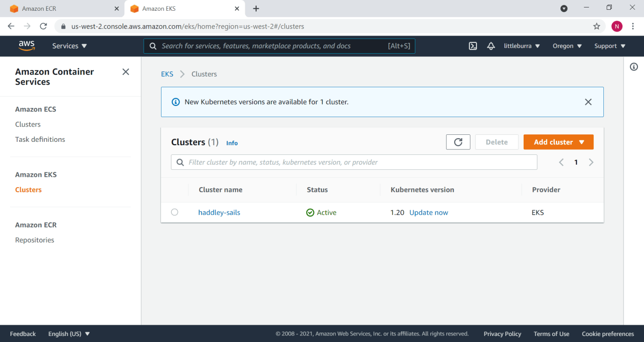Open AWS CloudShell terminal icon
This screenshot has width=644, height=342.
pos(473,46)
